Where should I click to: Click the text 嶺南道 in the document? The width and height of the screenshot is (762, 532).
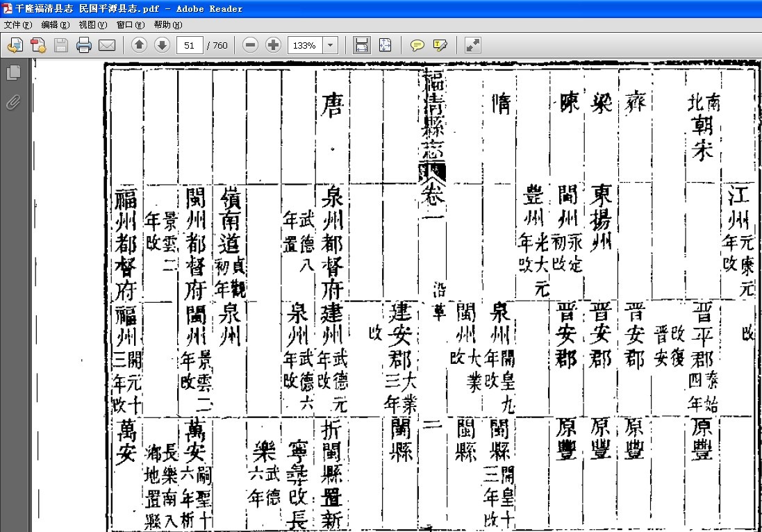point(229,219)
